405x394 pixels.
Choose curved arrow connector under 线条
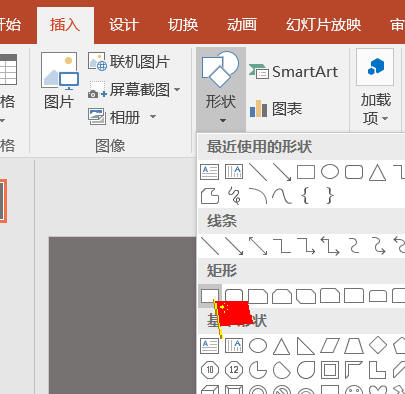[378, 246]
